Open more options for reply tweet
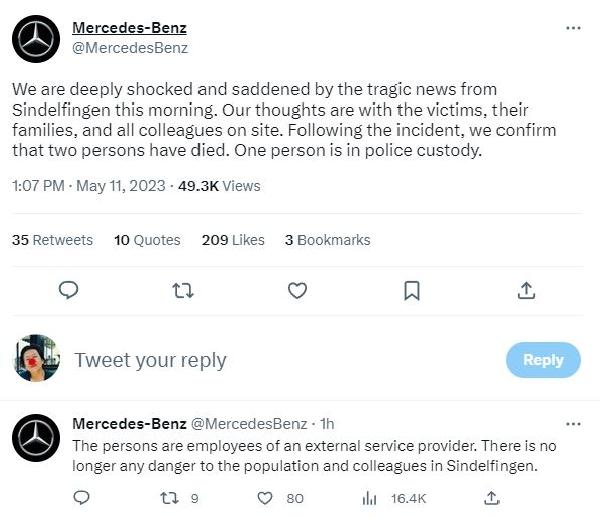 [573, 424]
